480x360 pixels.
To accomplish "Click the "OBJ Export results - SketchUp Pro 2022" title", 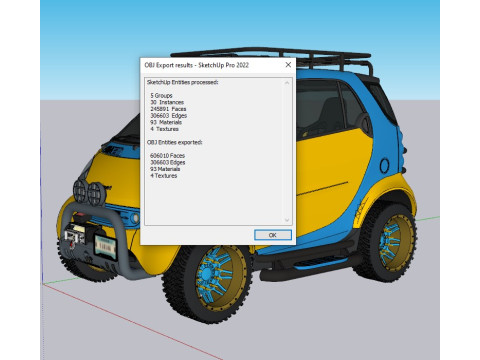I will (x=197, y=65).
